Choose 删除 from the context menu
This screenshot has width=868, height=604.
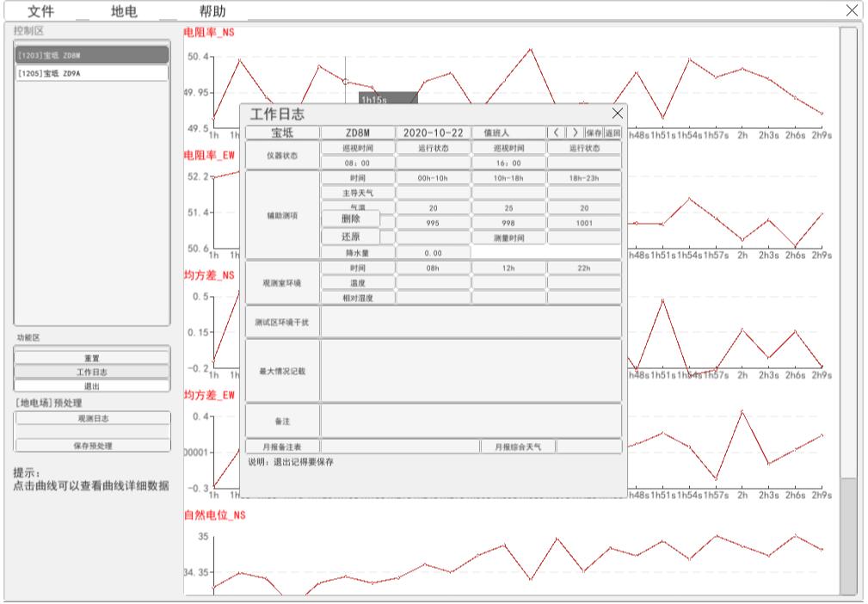pos(350,219)
